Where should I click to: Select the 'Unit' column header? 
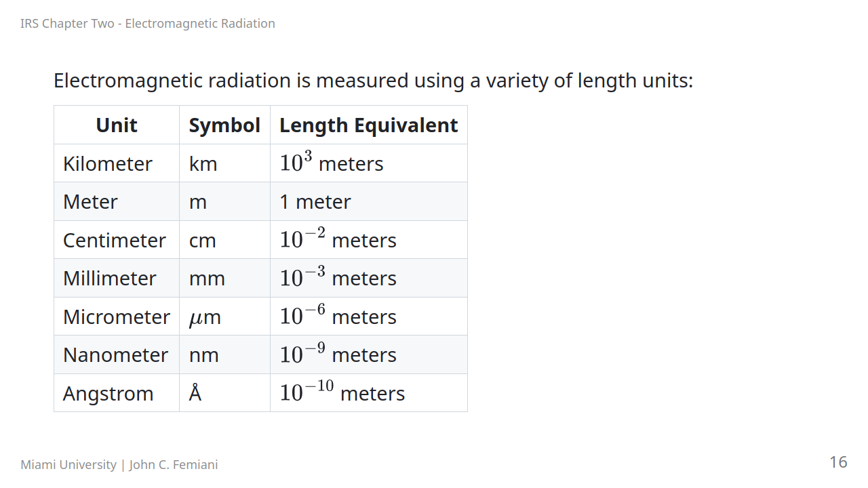click(x=117, y=125)
